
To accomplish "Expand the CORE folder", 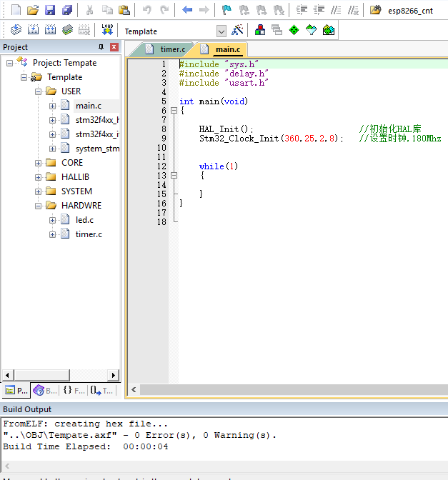I will [x=38, y=163].
